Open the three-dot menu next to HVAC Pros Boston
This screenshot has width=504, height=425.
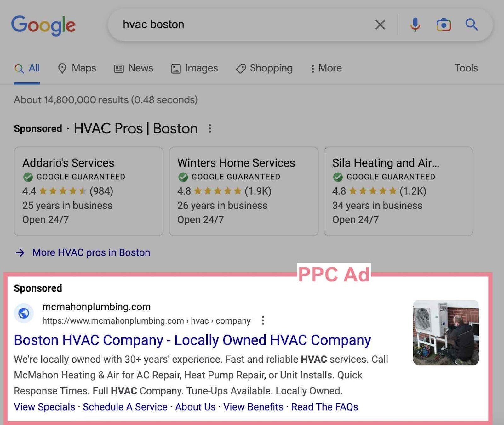(210, 128)
